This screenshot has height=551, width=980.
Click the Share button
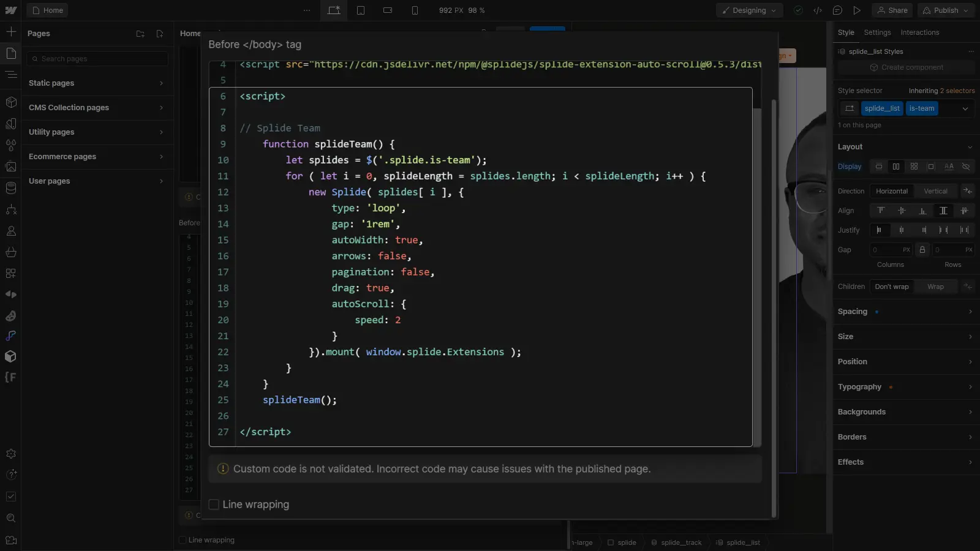pyautogui.click(x=892, y=10)
